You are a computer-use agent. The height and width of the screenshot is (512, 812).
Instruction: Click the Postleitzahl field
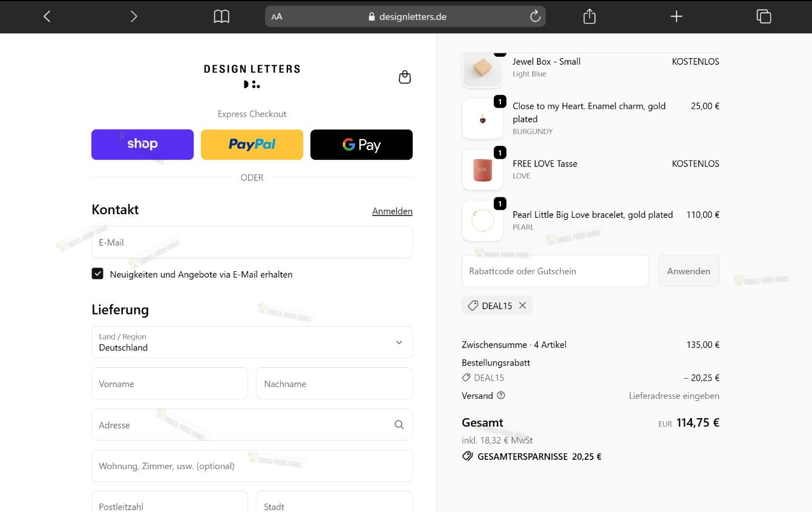pyautogui.click(x=169, y=502)
